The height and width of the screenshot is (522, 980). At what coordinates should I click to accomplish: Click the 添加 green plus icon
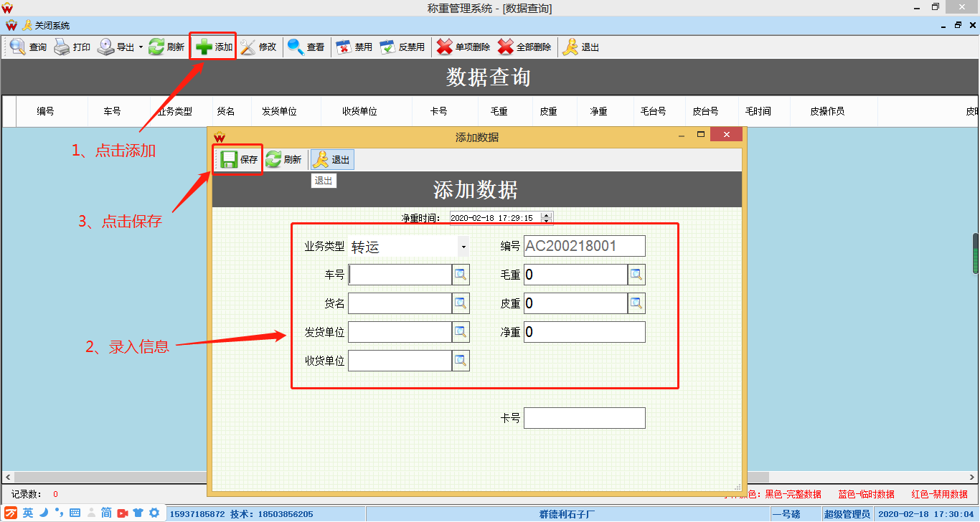[204, 47]
